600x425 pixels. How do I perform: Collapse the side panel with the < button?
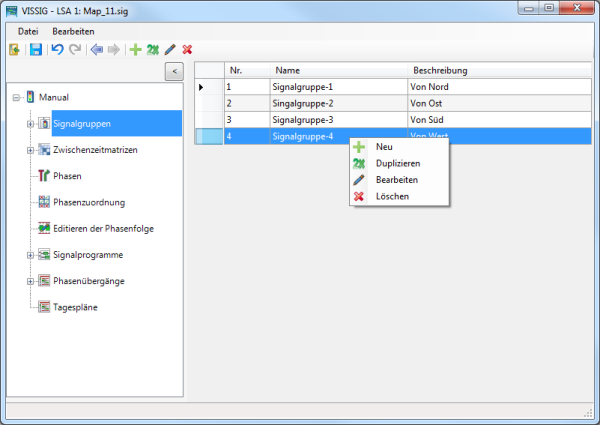point(173,71)
